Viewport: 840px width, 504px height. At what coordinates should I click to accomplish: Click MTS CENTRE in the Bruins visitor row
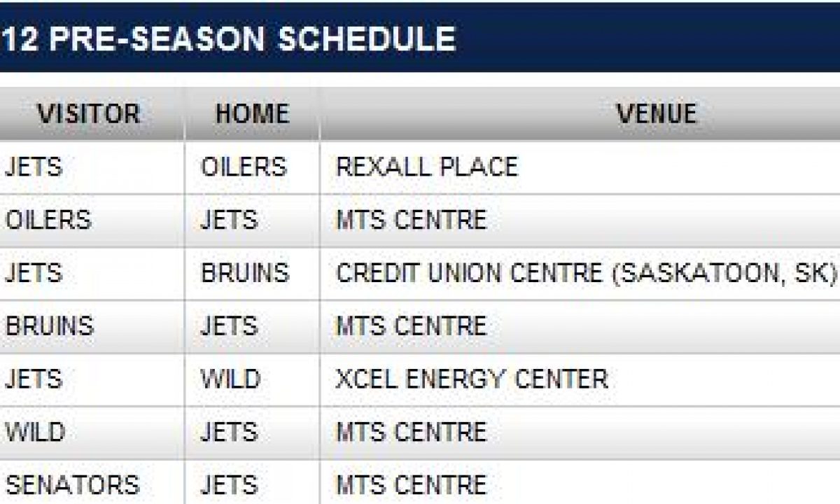tap(411, 326)
